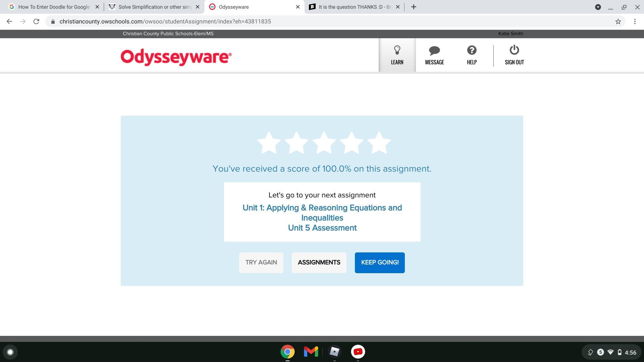Open a new browser tab
The image size is (644, 362).
click(414, 7)
